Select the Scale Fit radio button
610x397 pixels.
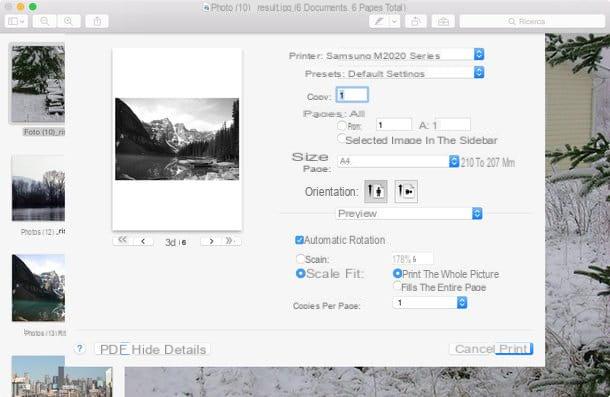click(x=300, y=273)
